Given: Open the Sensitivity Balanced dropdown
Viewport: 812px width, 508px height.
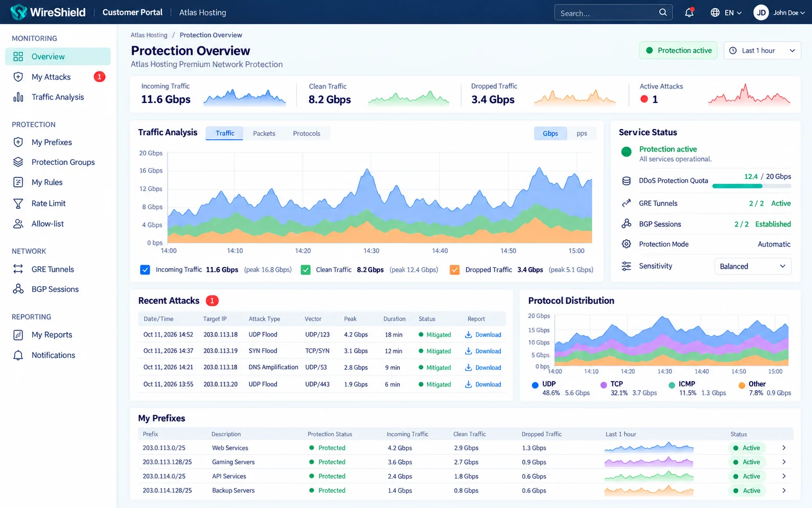Looking at the screenshot, I should click(753, 266).
